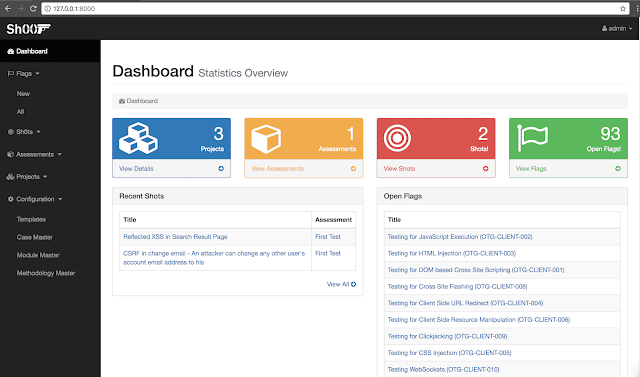640x377 pixels.
Task: Click the Shots target icon on red card
Action: [397, 138]
